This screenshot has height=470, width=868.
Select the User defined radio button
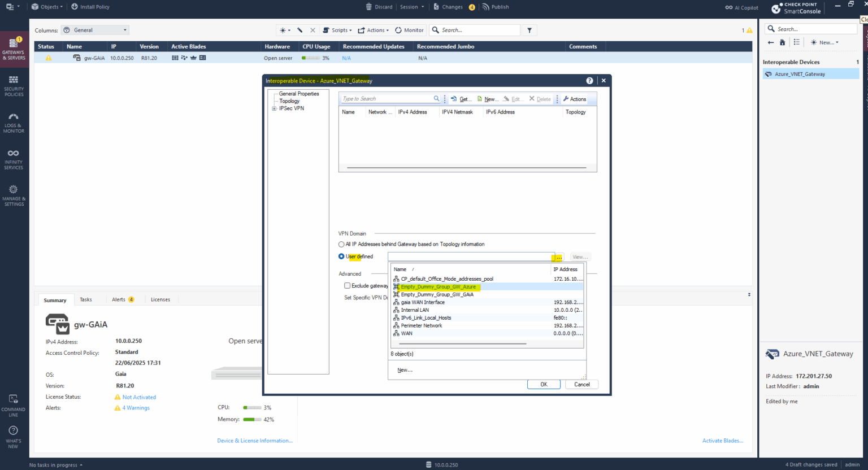click(341, 256)
